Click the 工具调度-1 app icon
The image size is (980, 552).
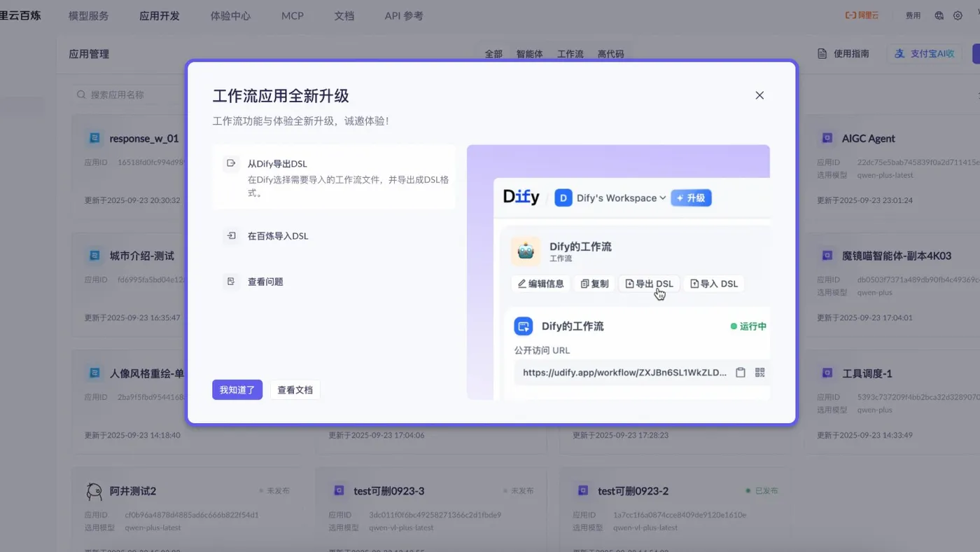coord(827,373)
